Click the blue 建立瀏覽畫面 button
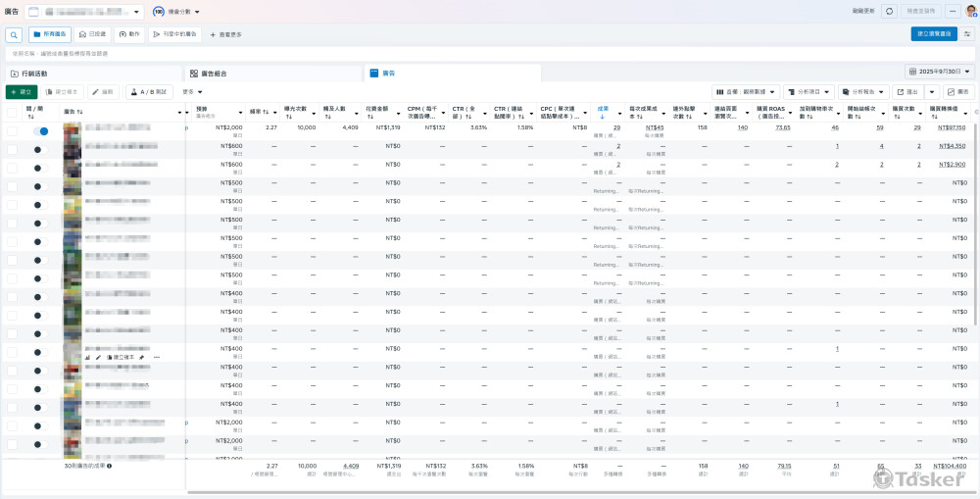This screenshot has height=499, width=980. (x=933, y=34)
